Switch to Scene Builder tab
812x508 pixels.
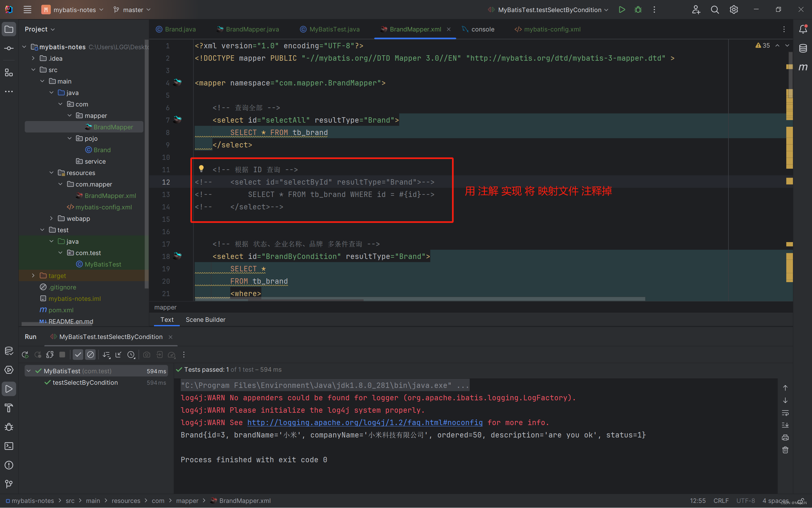click(x=205, y=320)
